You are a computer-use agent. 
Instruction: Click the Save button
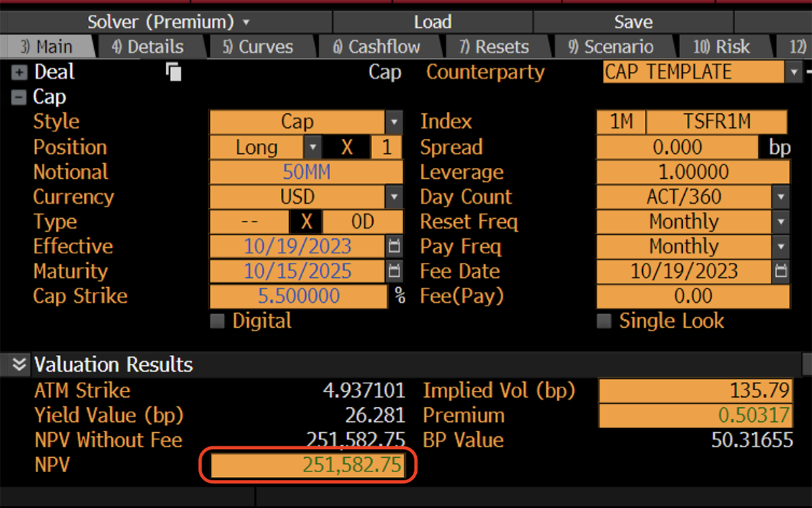tap(633, 22)
